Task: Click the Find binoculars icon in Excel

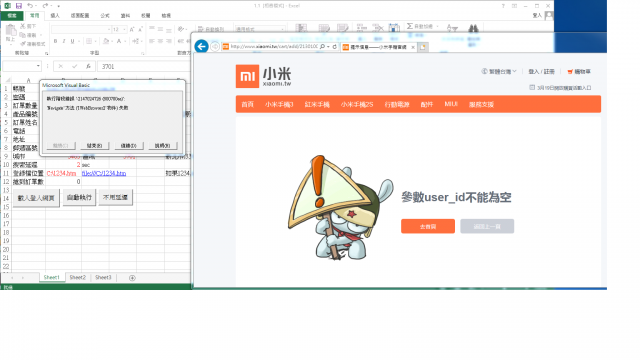Action: coord(473,28)
